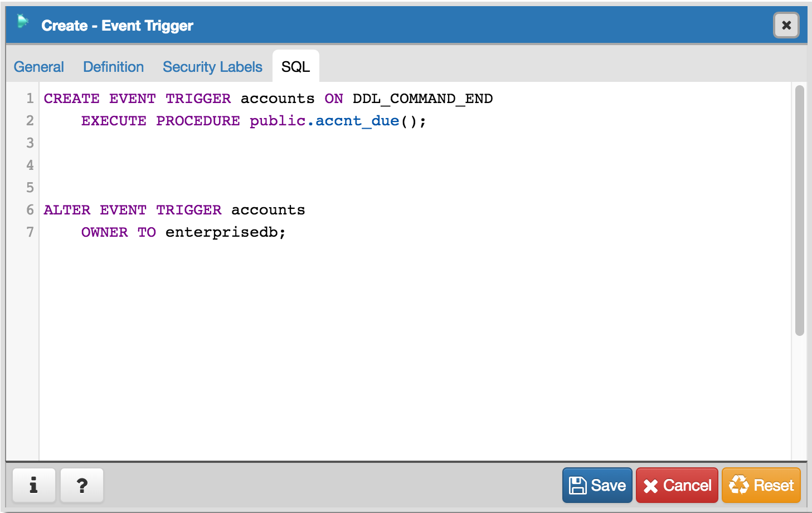Screen dimensions: 812x513
Task: Go to the Security Labels tab
Action: click(212, 67)
